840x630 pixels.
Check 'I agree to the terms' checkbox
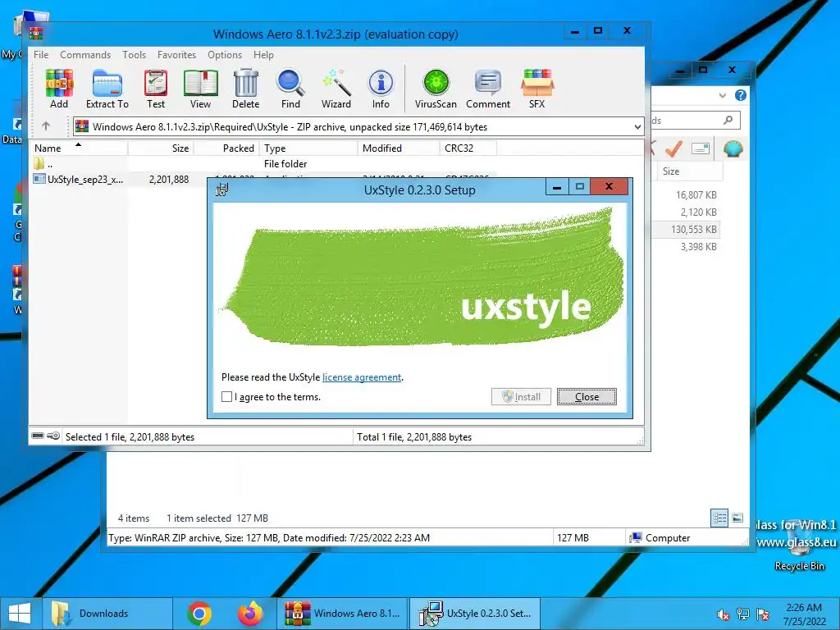[x=227, y=396]
